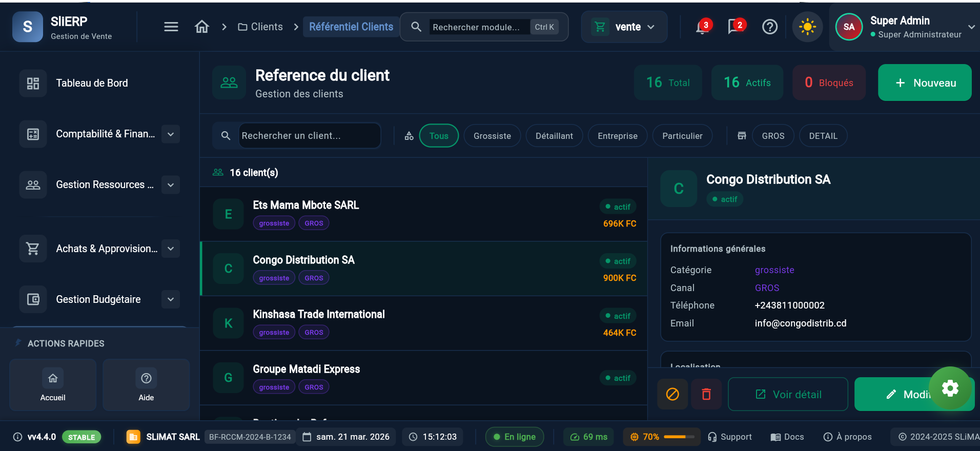Filter clients by Grossiste category
The width and height of the screenshot is (980, 451).
coord(492,136)
